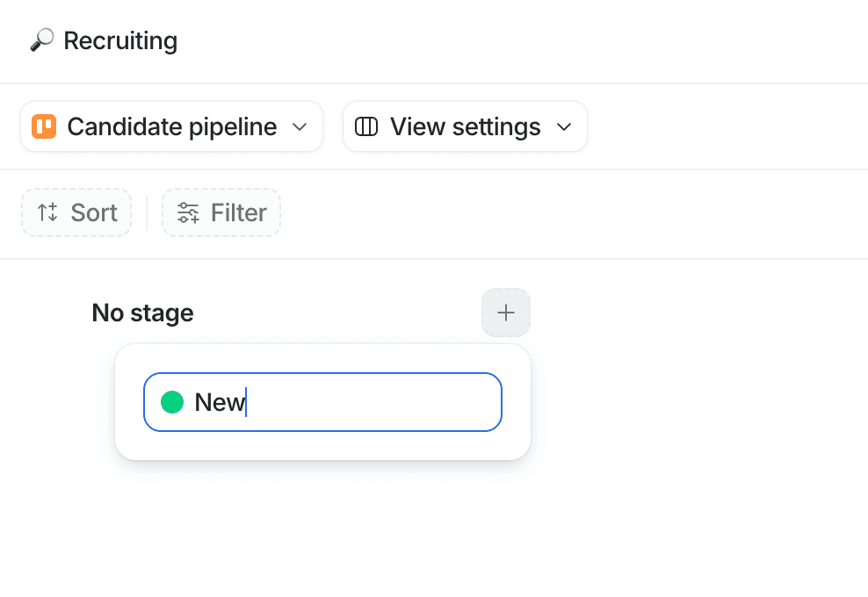Viewport: 868px width, 597px height.
Task: Click the orange kanban board icon
Action: [x=43, y=126]
